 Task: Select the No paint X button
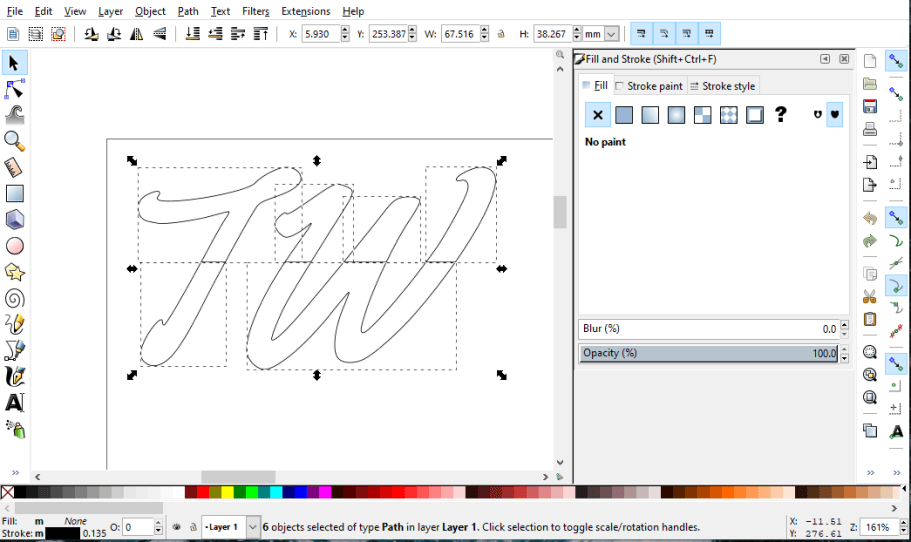click(598, 115)
